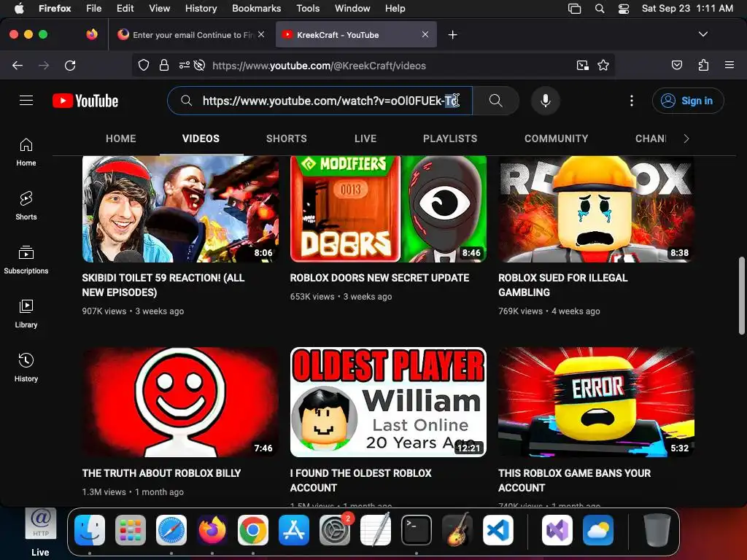Open Terminal from the Dock
This screenshot has width=747, height=560.
point(417,530)
